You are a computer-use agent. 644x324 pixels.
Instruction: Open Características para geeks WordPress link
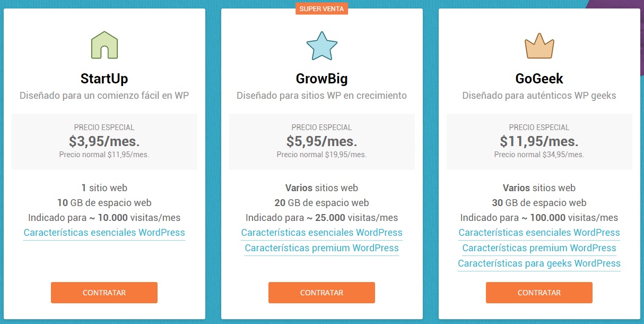click(x=539, y=263)
